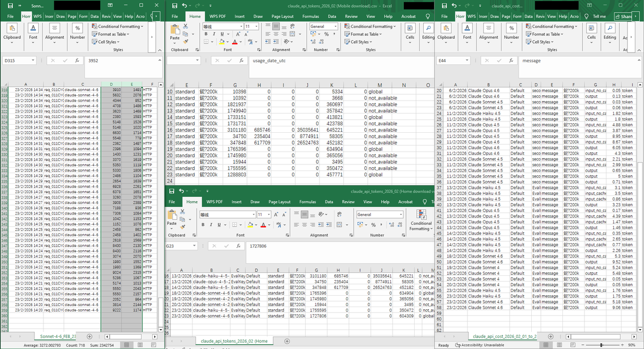Toggle Italic in Mobile download window
Image resolution: width=644 pixels, height=349 pixels.
(x=214, y=34)
